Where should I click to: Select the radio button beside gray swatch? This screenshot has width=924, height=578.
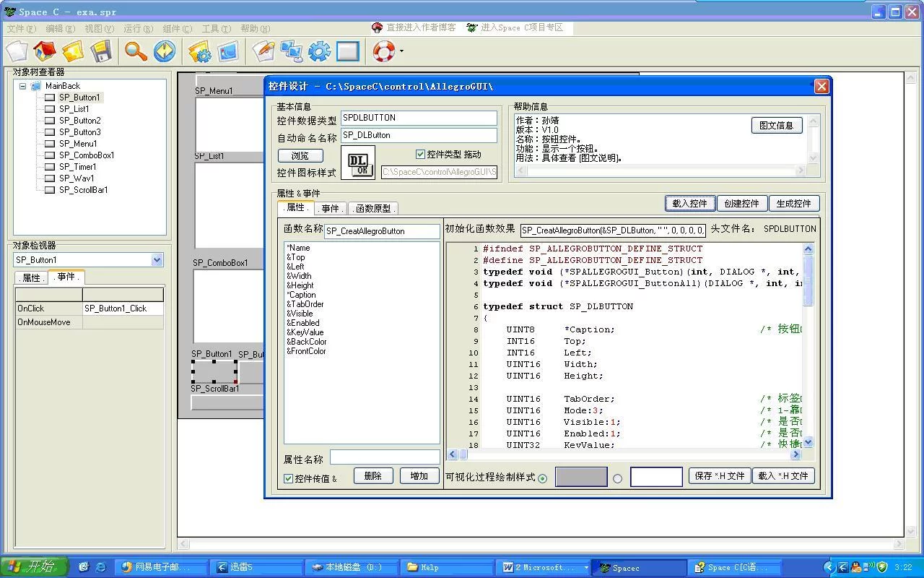542,478
